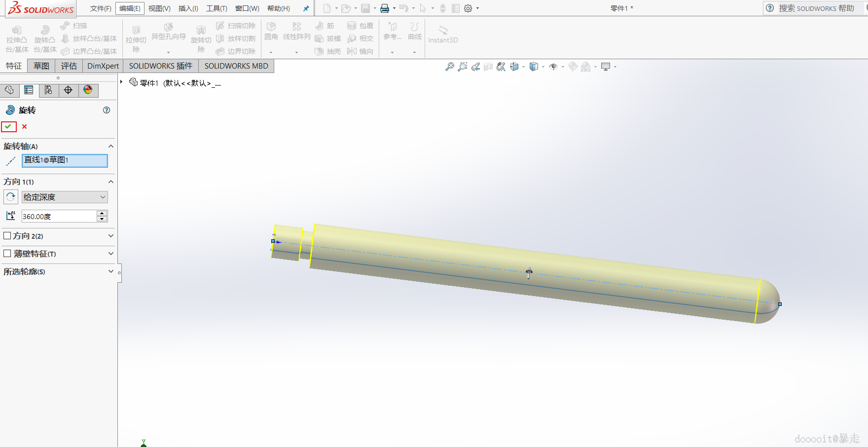Open the Display Style cube icon
Image resolution: width=868 pixels, height=447 pixels.
(x=534, y=67)
